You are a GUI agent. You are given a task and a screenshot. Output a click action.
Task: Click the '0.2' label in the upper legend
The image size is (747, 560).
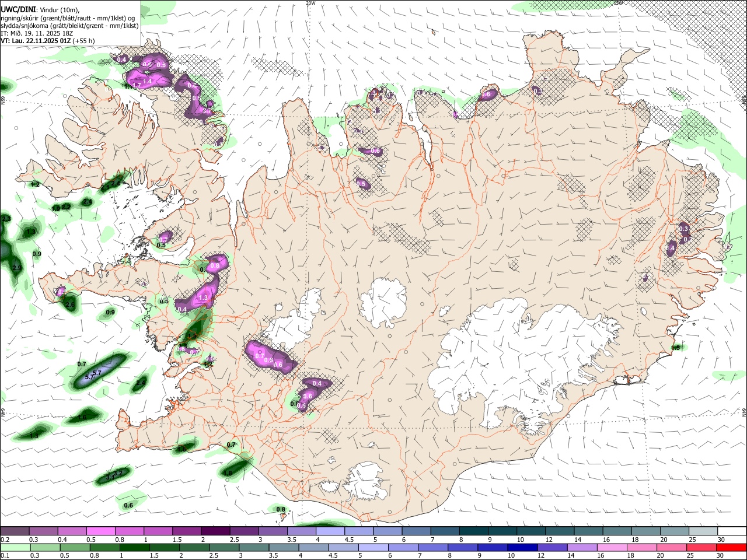point(5,540)
